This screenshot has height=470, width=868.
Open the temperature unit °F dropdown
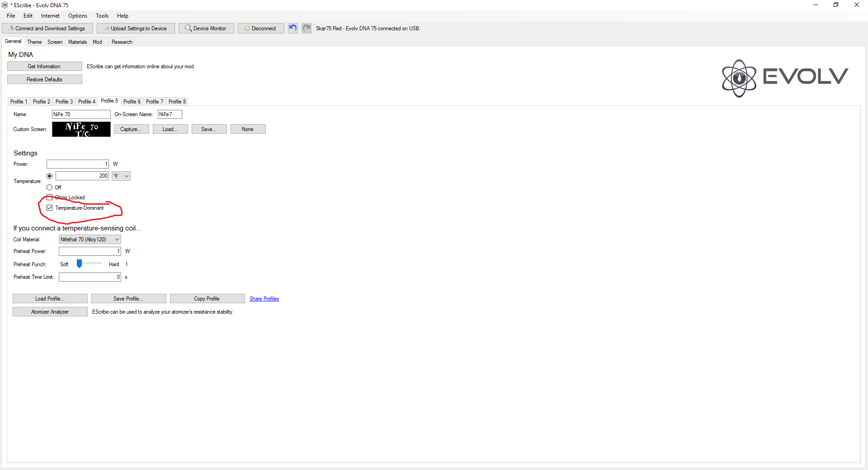coord(121,176)
